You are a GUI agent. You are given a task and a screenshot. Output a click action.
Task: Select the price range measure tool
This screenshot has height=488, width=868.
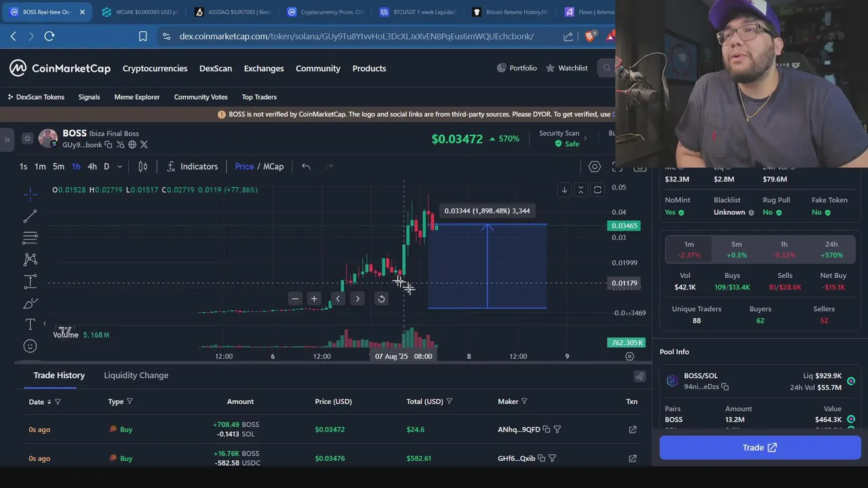31,282
